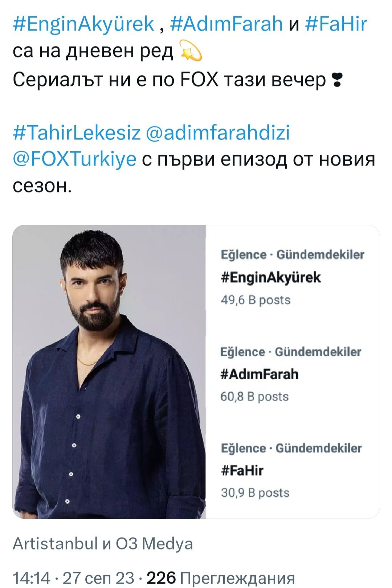Select the bold #EnginAkyürek trending entry

[x=271, y=278]
